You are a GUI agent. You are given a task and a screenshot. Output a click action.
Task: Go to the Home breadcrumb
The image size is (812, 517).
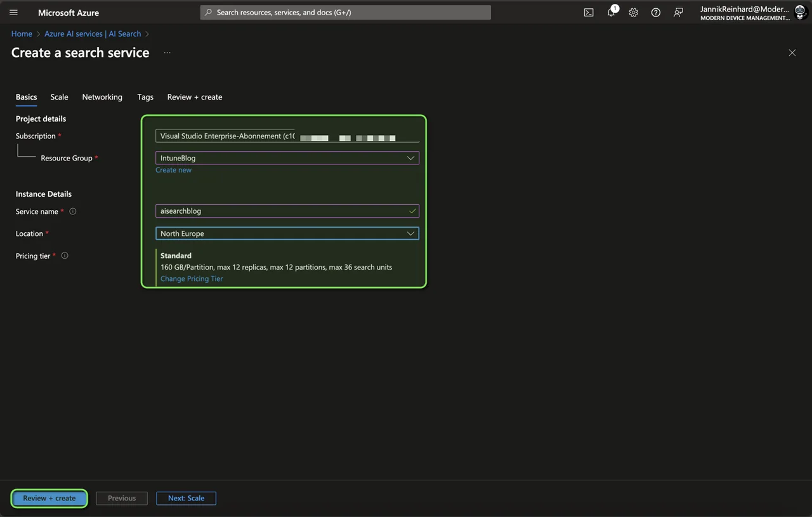click(22, 34)
